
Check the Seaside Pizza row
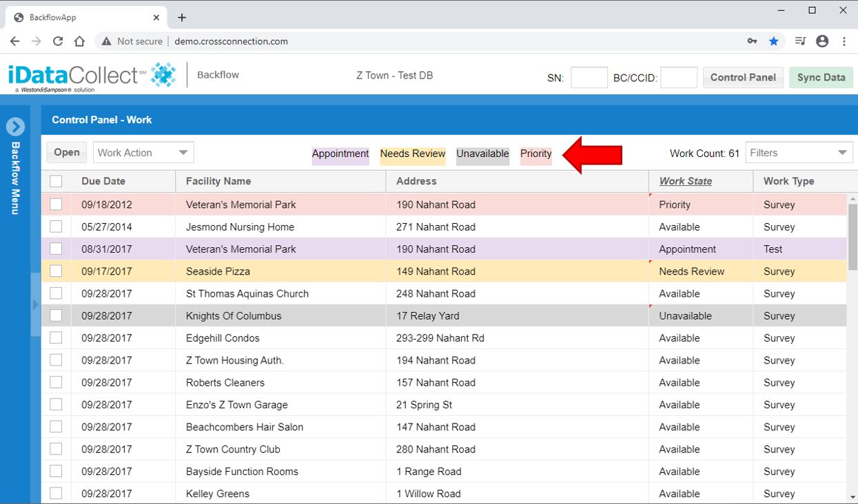click(x=56, y=271)
